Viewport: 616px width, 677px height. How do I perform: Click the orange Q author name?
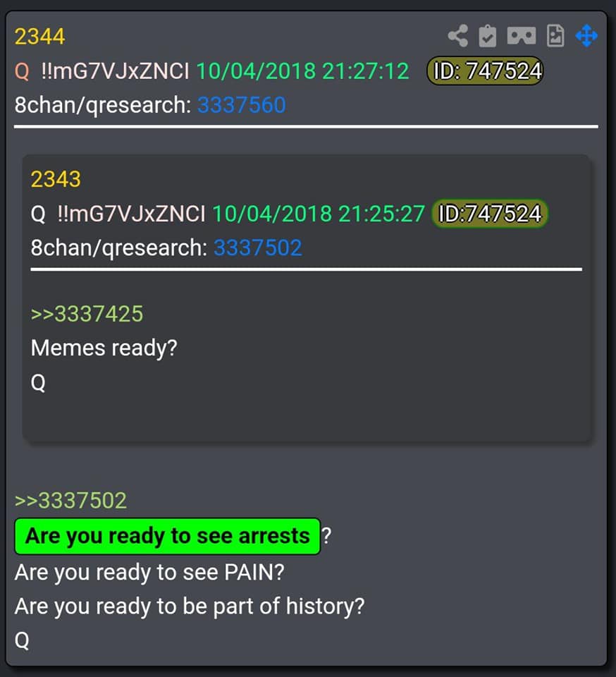tap(22, 72)
